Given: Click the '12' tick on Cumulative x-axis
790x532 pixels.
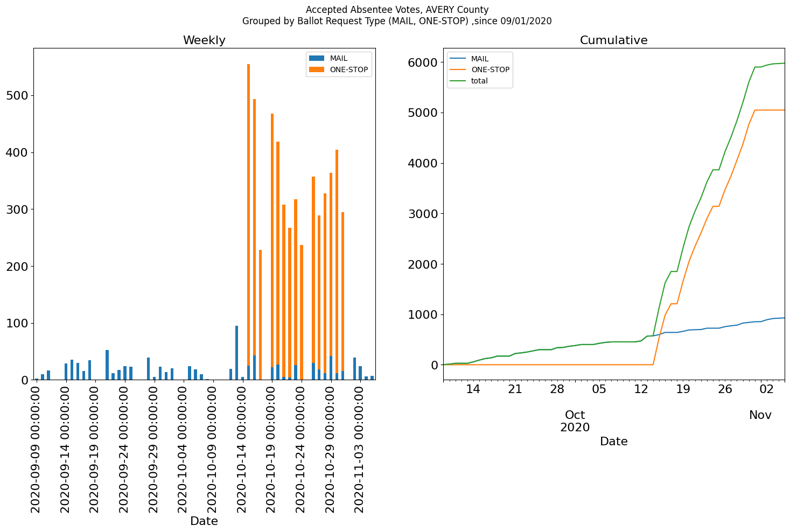Looking at the screenshot, I should (x=641, y=389).
